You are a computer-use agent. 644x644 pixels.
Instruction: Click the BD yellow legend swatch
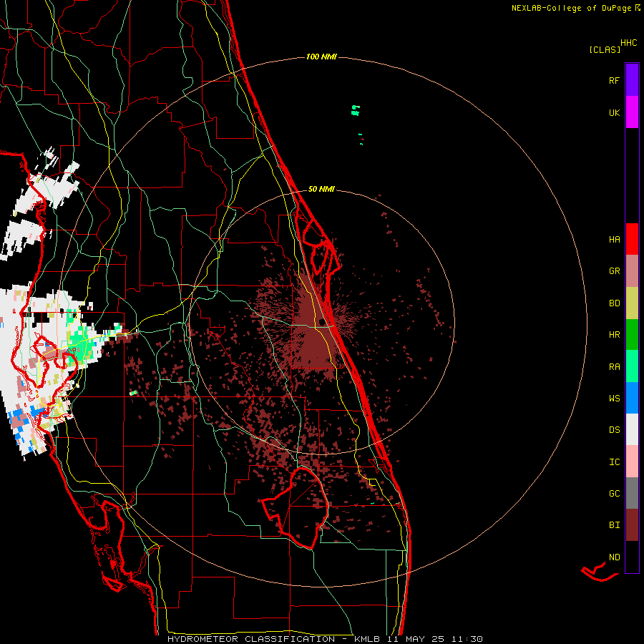point(632,303)
